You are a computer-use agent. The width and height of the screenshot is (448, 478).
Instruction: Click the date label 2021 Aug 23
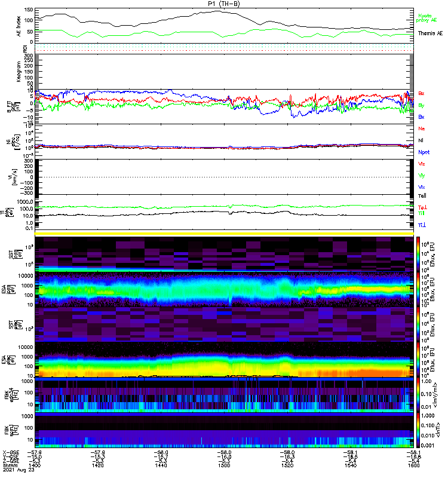tap(19, 470)
